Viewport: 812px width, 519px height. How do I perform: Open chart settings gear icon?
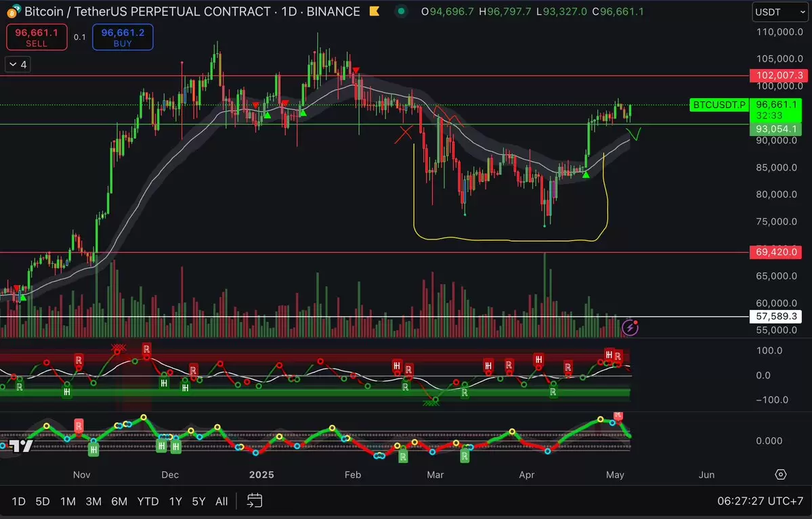(x=780, y=474)
